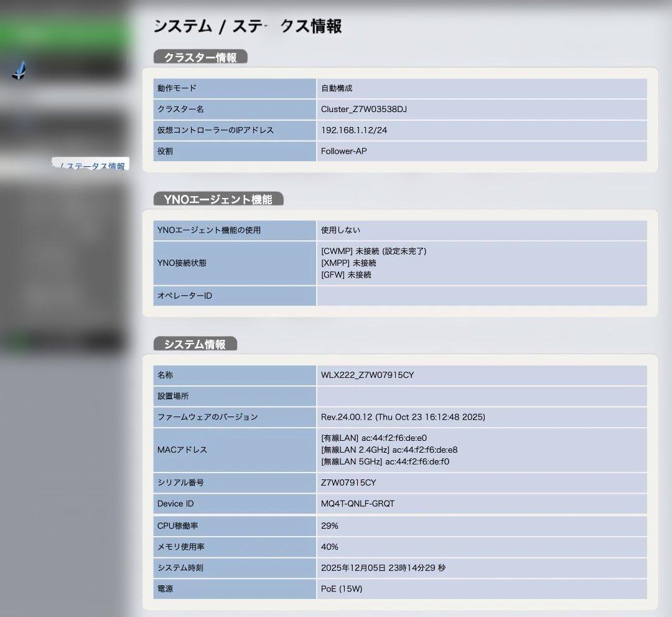Open ステータス情報 in the side navigation menu

coord(93,166)
